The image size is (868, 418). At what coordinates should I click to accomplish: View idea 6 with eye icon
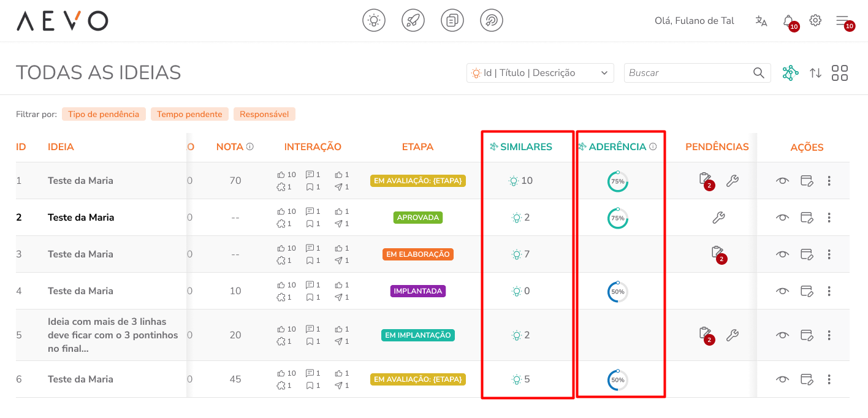(782, 379)
